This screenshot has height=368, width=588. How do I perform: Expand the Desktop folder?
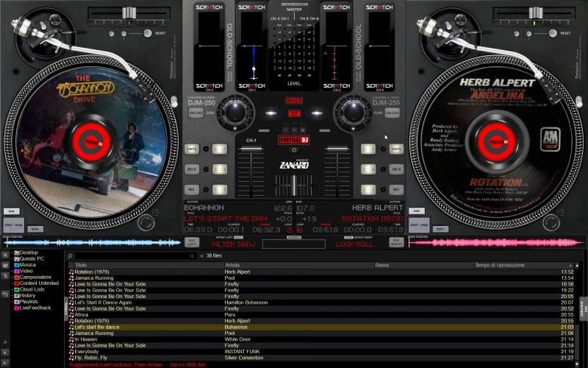tap(12, 252)
